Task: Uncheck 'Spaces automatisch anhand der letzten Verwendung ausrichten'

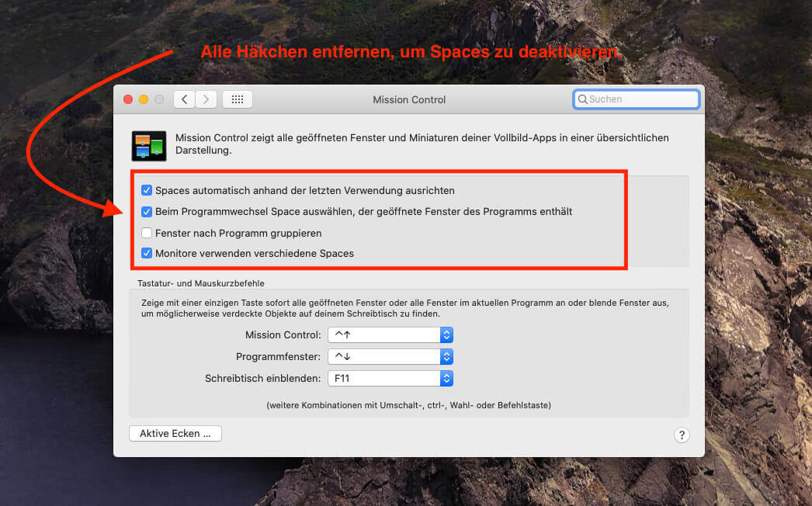Action: (147, 190)
